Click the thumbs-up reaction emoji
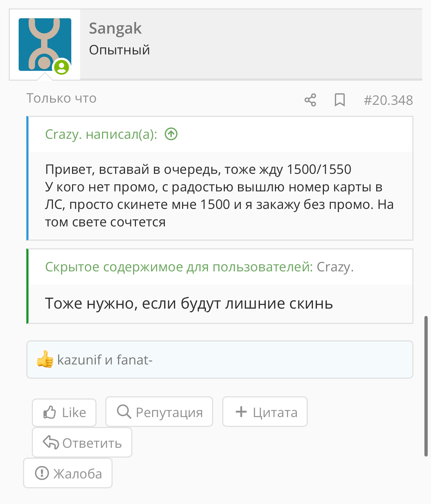Screen dimensions: 431x504 (45, 359)
